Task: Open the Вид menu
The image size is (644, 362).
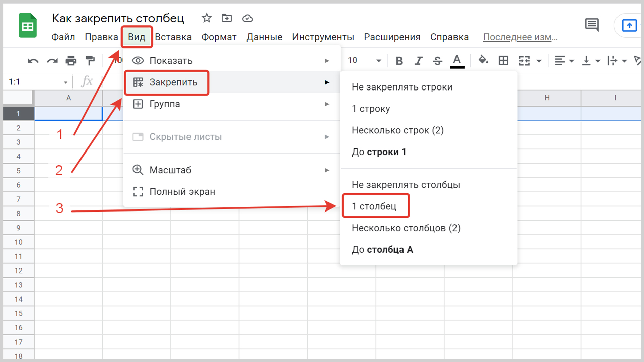Action: tap(137, 37)
